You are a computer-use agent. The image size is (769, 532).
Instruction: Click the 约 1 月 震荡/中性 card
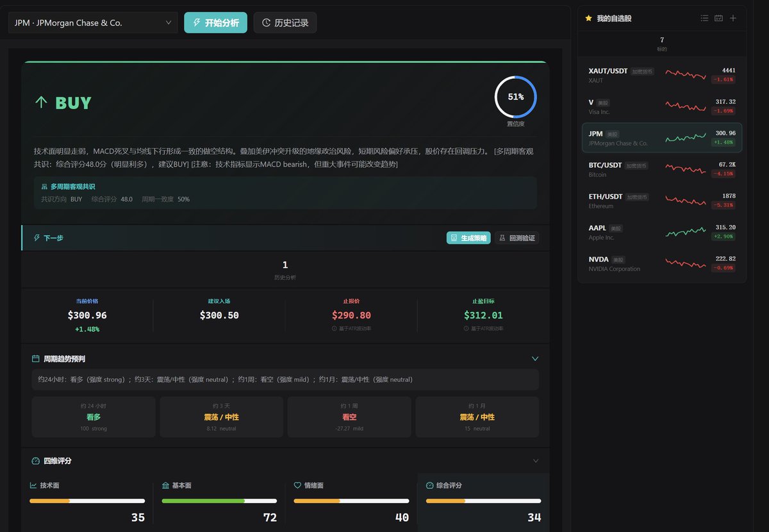(x=477, y=417)
